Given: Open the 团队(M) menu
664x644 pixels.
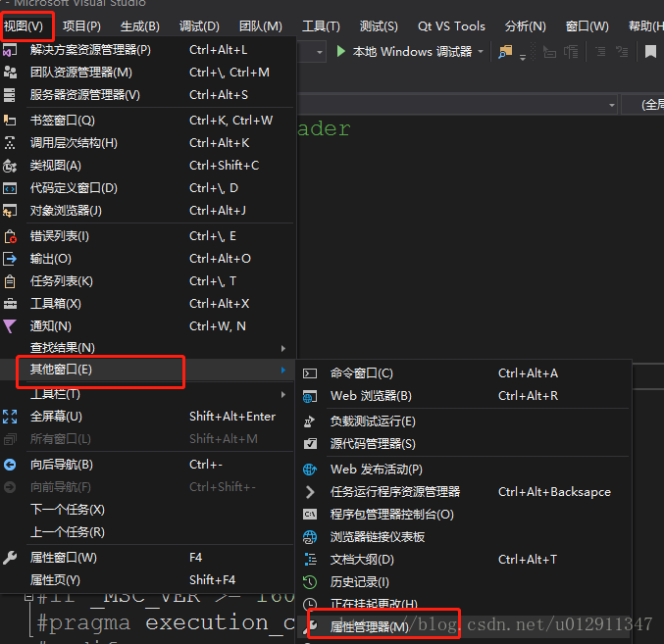Looking at the screenshot, I should 261,26.
